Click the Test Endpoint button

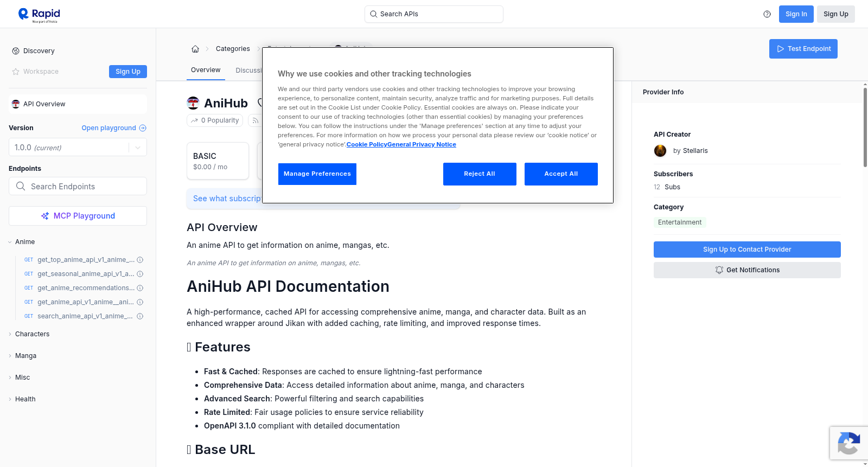[x=803, y=49]
